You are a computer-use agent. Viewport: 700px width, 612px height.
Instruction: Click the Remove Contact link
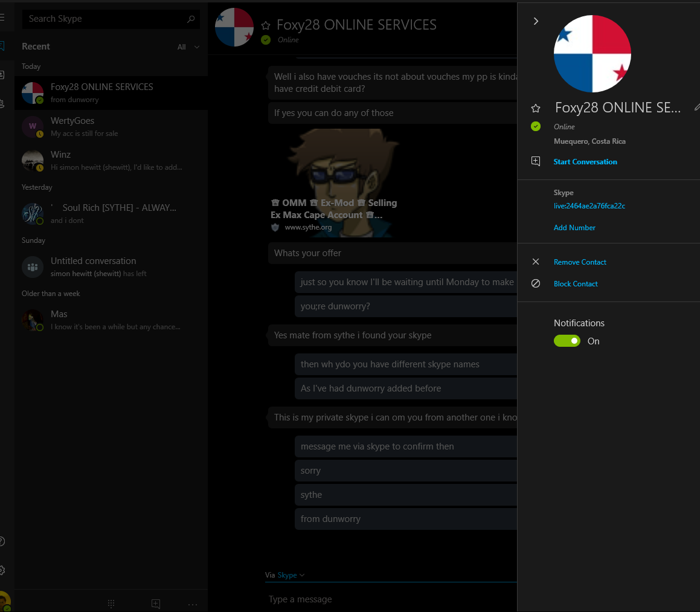(580, 262)
